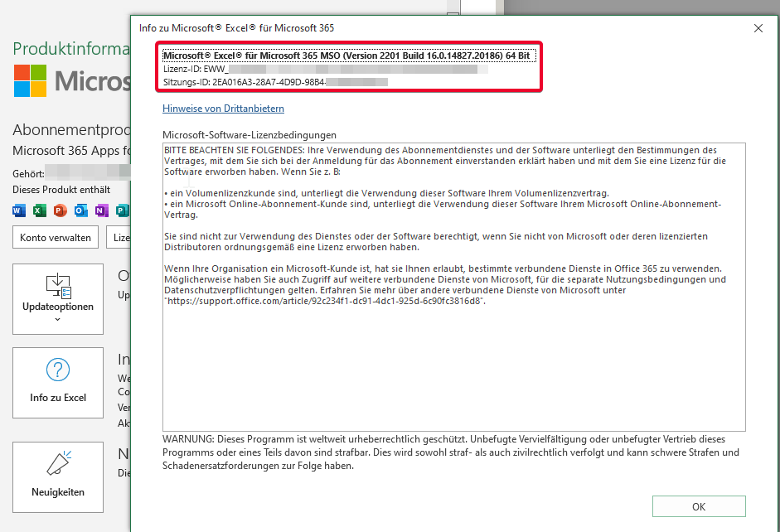
Task: Open the Hinweise von Drittanbietern link
Action: (x=223, y=109)
